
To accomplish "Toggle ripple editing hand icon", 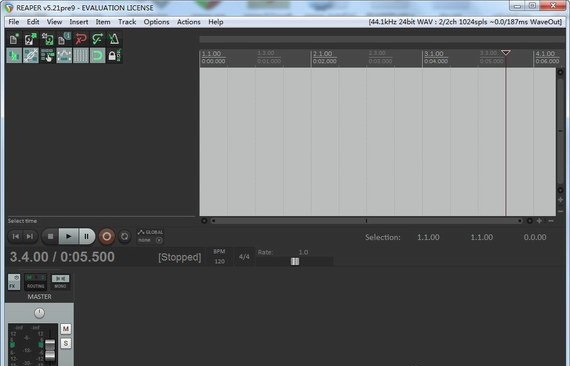I will click(47, 56).
